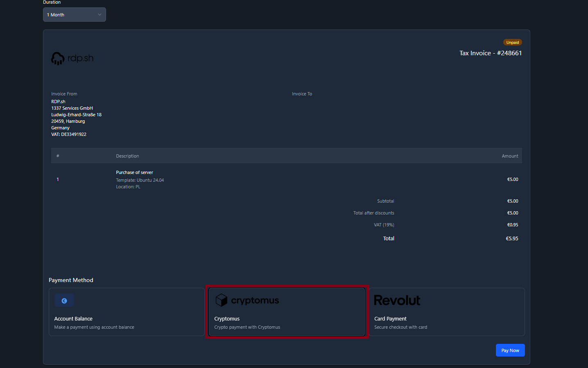Open the Duration dropdown showing 1 Month
588x368 pixels.
click(x=75, y=15)
